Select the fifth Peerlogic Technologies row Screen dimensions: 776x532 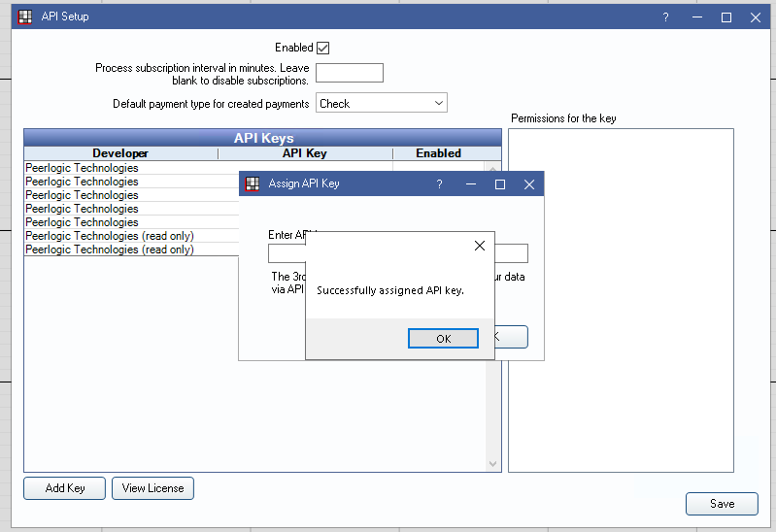[131, 222]
